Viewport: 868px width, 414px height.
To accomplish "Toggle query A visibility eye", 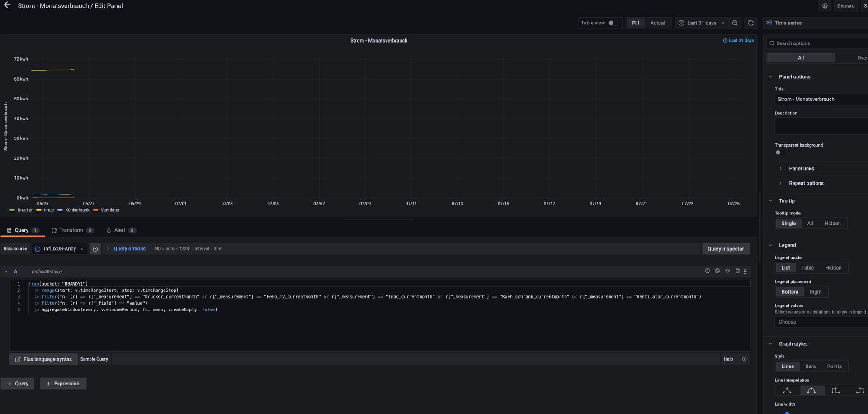I will click(x=727, y=271).
